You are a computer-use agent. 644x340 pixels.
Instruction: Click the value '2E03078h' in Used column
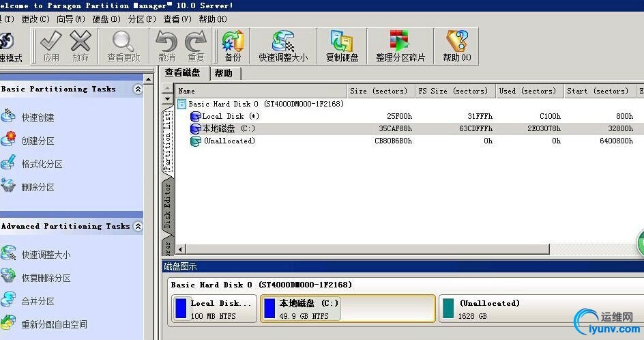(x=544, y=128)
